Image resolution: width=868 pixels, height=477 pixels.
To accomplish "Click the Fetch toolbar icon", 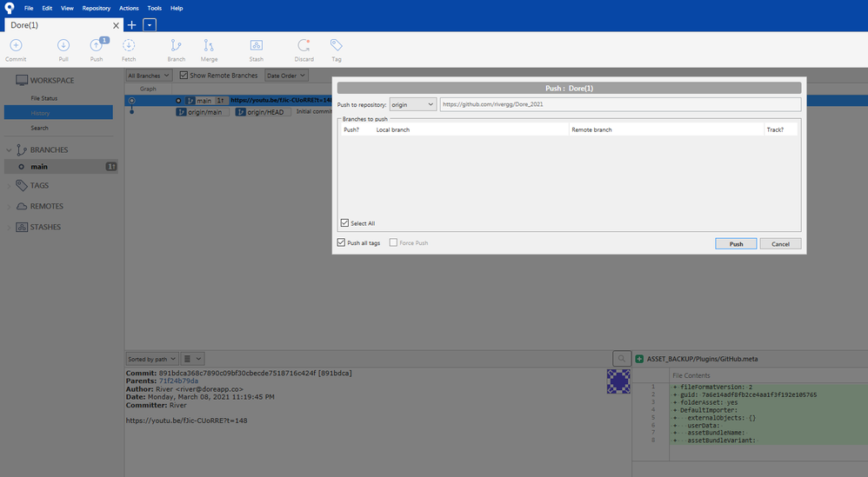I will click(x=129, y=45).
